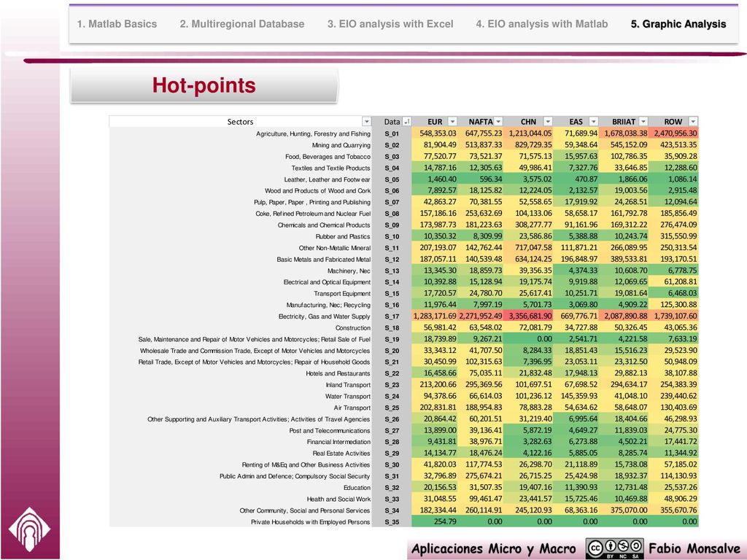Select Textiles and Textile Products label

tap(330, 168)
